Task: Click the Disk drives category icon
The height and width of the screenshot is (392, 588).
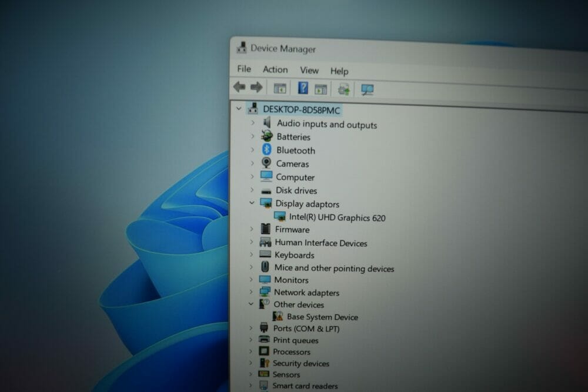Action: click(266, 191)
